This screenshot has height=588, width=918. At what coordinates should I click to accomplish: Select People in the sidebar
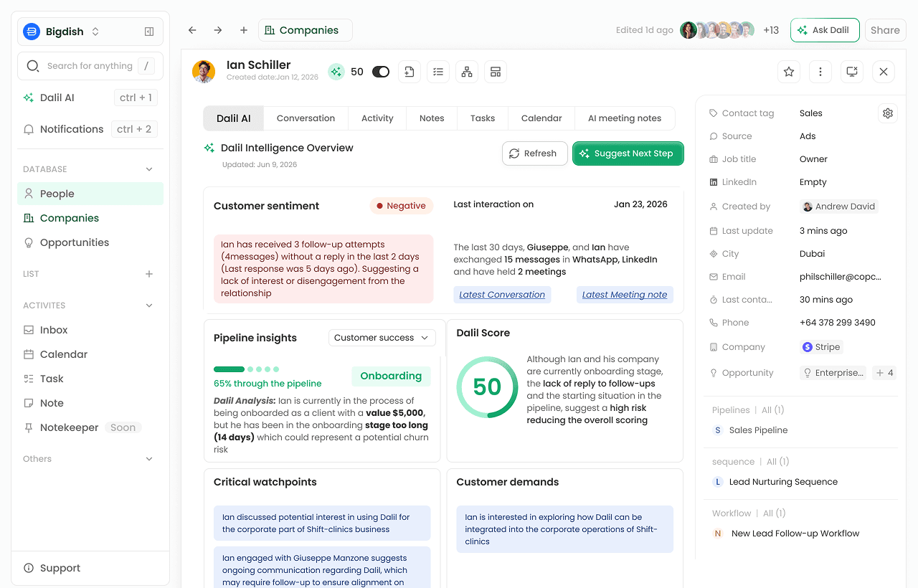click(x=90, y=194)
